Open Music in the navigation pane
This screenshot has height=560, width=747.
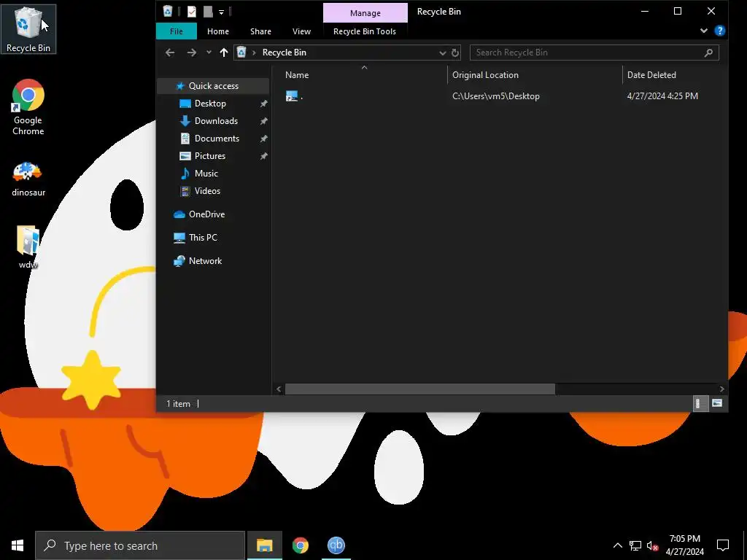206,174
